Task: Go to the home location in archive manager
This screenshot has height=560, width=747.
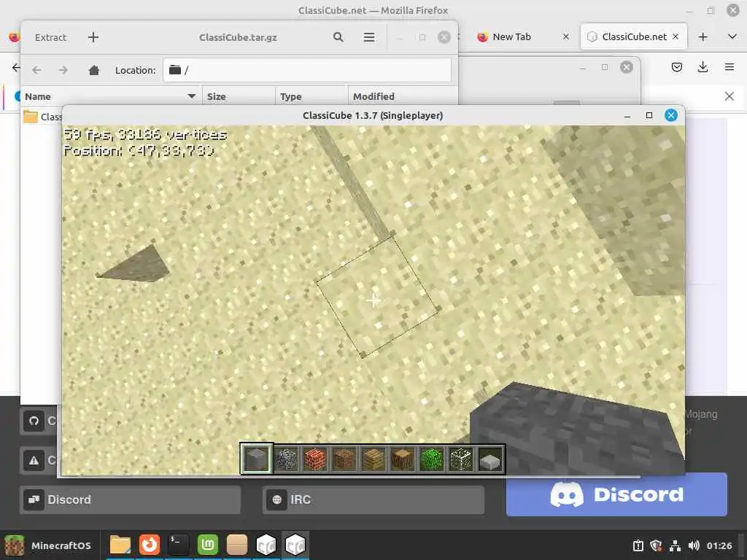Action: tap(94, 70)
